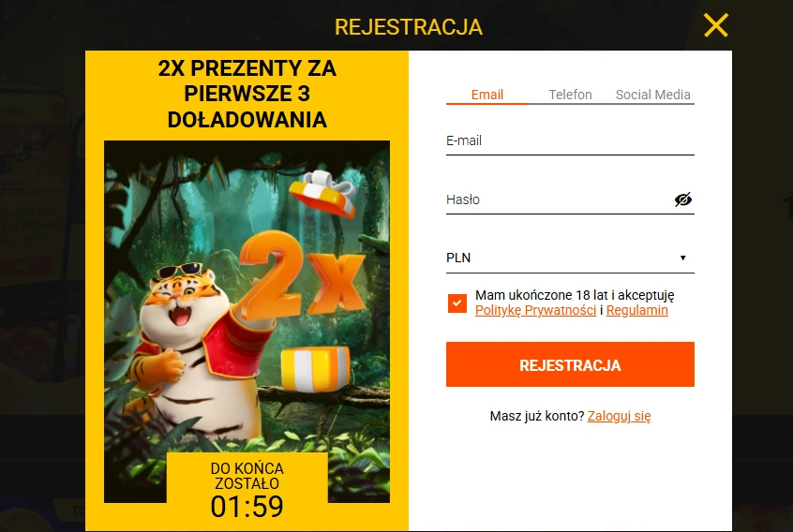The width and height of the screenshot is (793, 532).
Task: Toggle password visibility eye icon
Action: 682,199
